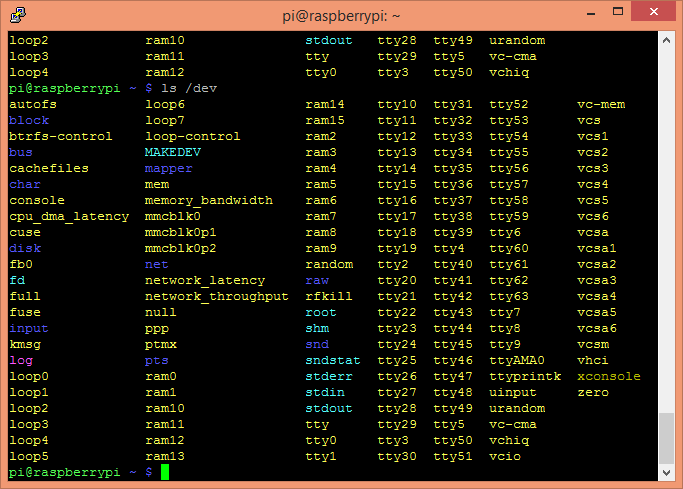Select the 'loop7' entry
Image resolution: width=683 pixels, height=489 pixels.
(x=165, y=121)
